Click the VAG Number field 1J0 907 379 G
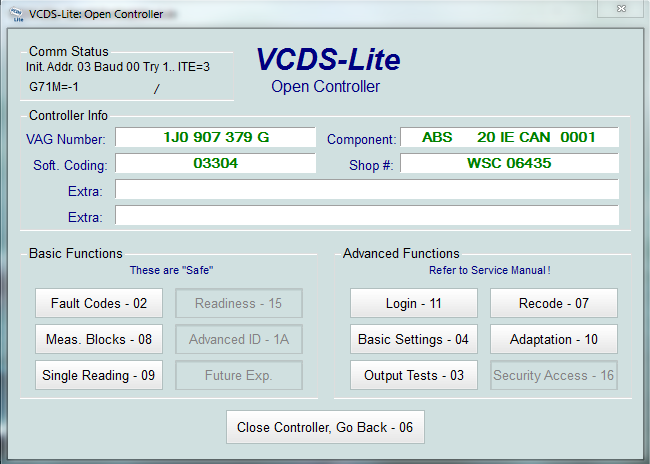Viewport: 650px width, 464px height. click(216, 137)
